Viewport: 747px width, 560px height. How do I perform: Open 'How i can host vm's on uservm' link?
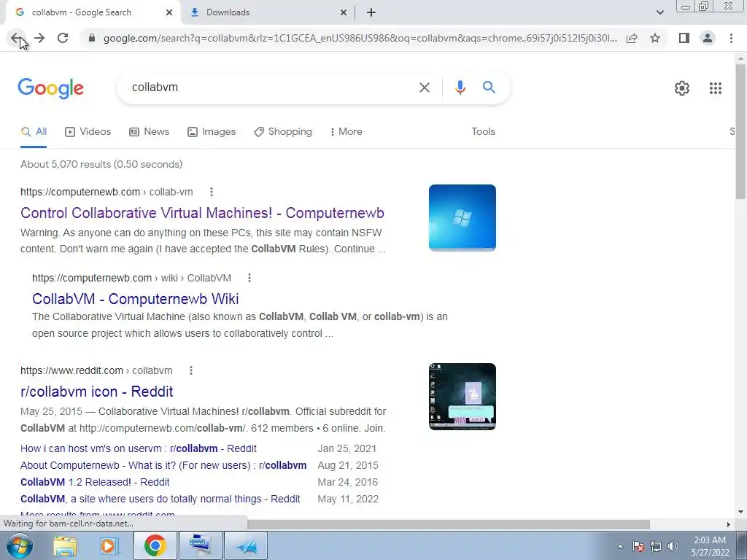[138, 448]
